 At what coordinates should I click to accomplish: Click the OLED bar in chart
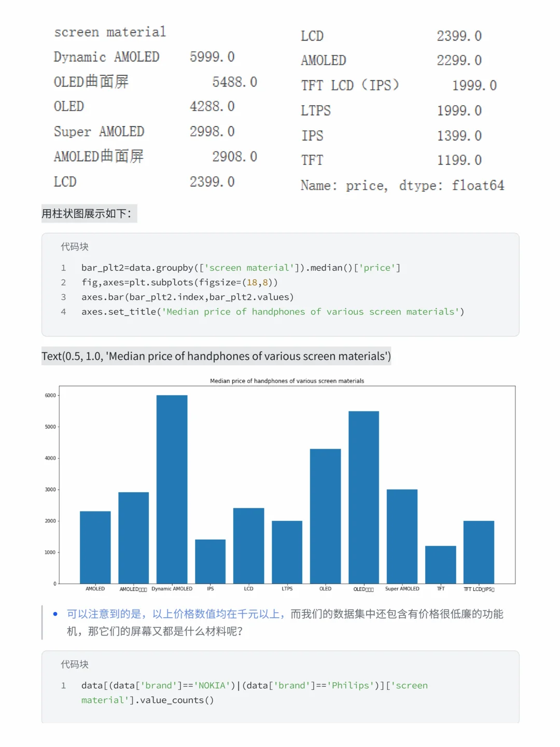(x=325, y=516)
